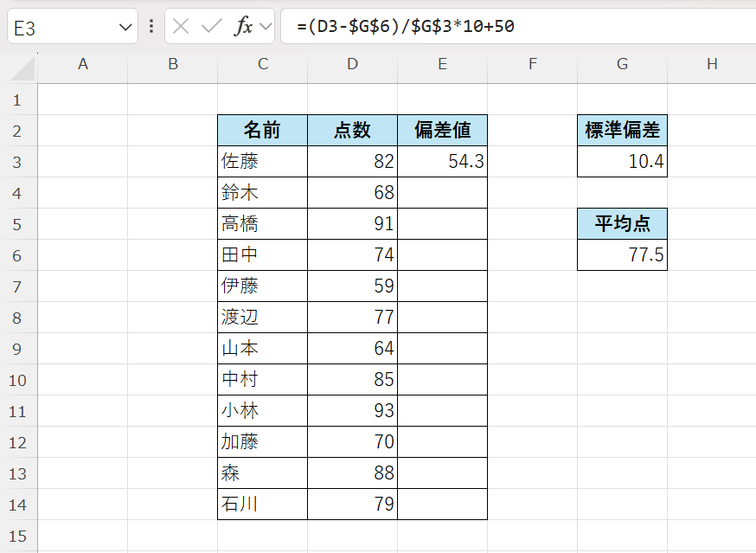The image size is (756, 553).
Task: Select the cell containing 54.3
Action: [x=442, y=162]
